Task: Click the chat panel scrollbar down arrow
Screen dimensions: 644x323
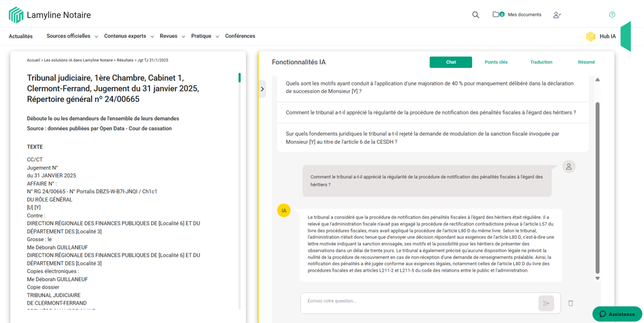Action: 597,278
